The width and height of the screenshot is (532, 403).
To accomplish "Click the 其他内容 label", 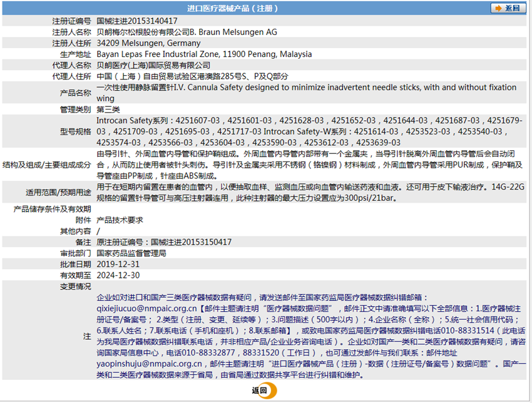I will (x=76, y=232).
